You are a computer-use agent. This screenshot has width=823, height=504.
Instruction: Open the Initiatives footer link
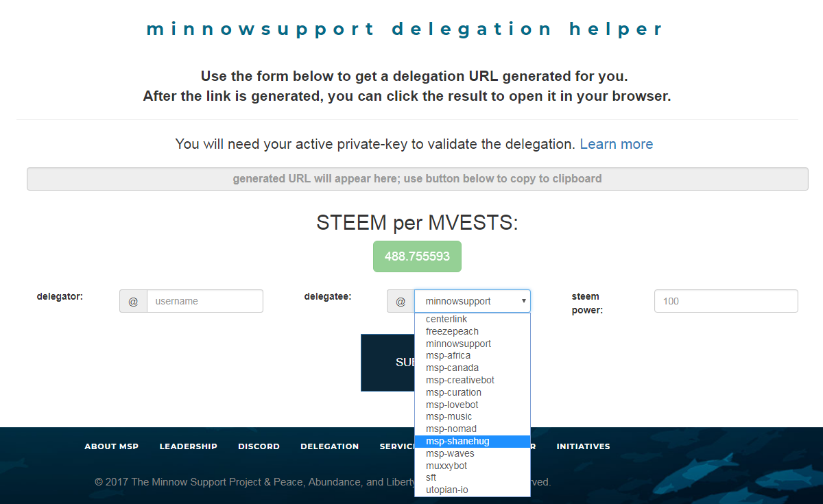tap(584, 446)
